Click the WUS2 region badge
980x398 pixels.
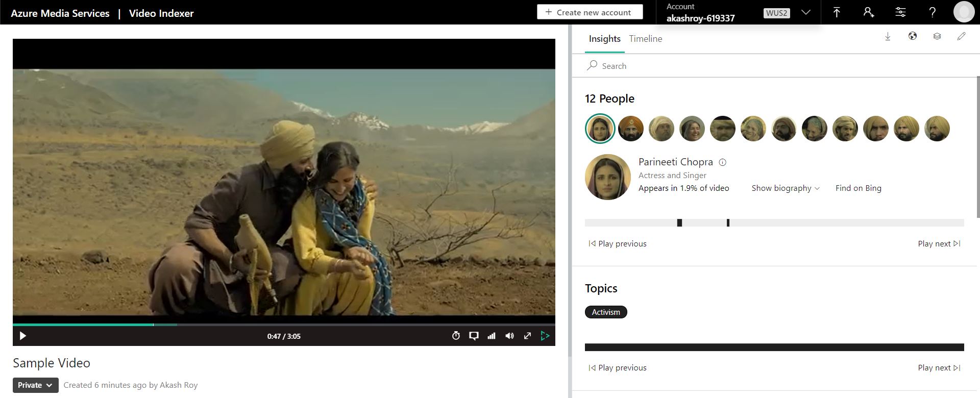pos(776,13)
